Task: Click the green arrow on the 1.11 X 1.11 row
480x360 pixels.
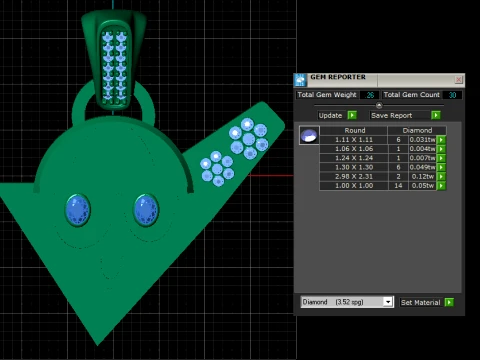Action: pyautogui.click(x=441, y=140)
